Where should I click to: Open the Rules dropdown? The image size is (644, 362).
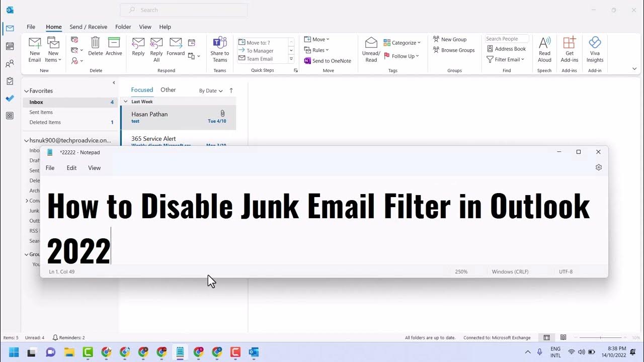point(316,50)
